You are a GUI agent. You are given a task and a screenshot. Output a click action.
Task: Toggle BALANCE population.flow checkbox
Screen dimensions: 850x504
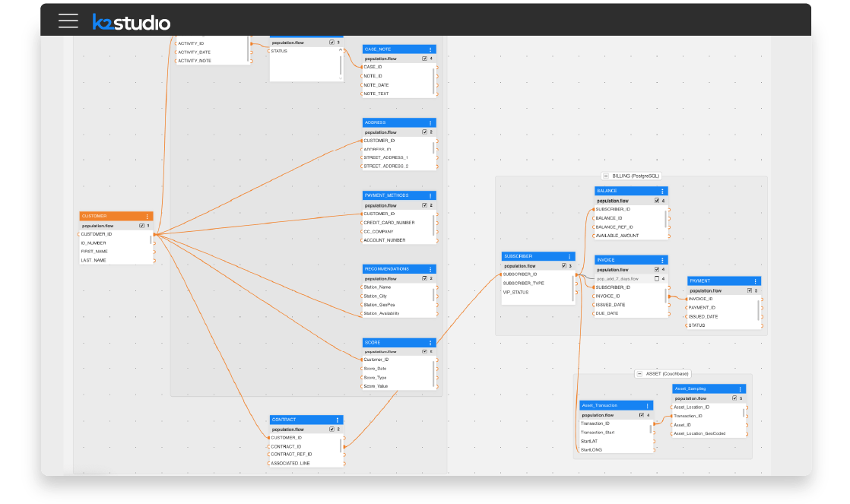pos(656,201)
